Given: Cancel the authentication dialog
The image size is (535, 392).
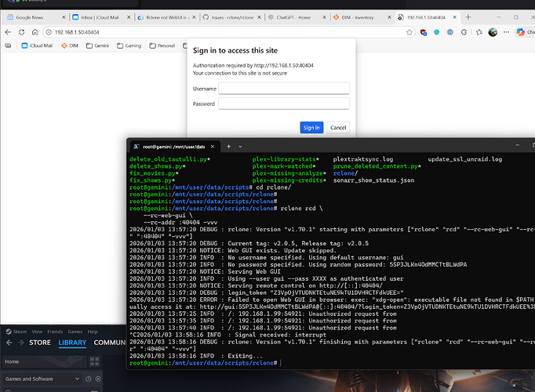Looking at the screenshot, I should click(x=338, y=127).
